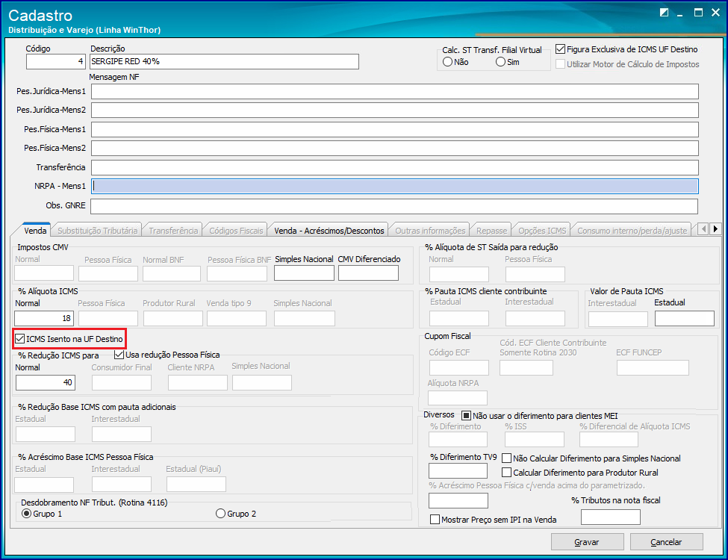Click the Transferência message field
The width and height of the screenshot is (728, 560).
[395, 168]
